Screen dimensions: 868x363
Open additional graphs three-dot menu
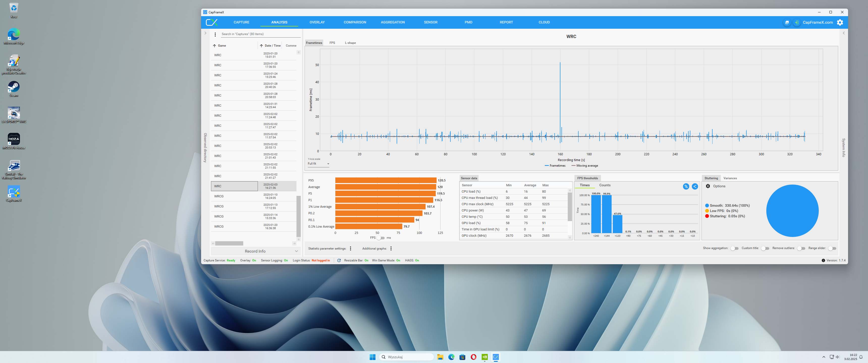(x=391, y=249)
